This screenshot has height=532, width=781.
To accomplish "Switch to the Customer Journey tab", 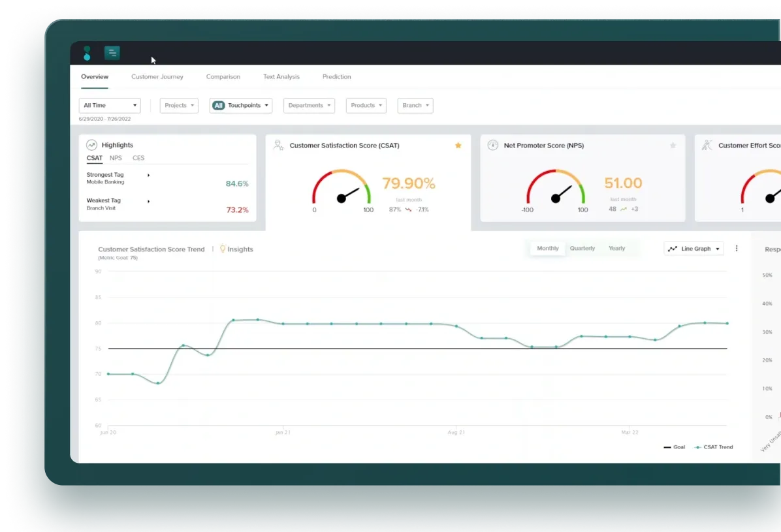I will (x=157, y=77).
